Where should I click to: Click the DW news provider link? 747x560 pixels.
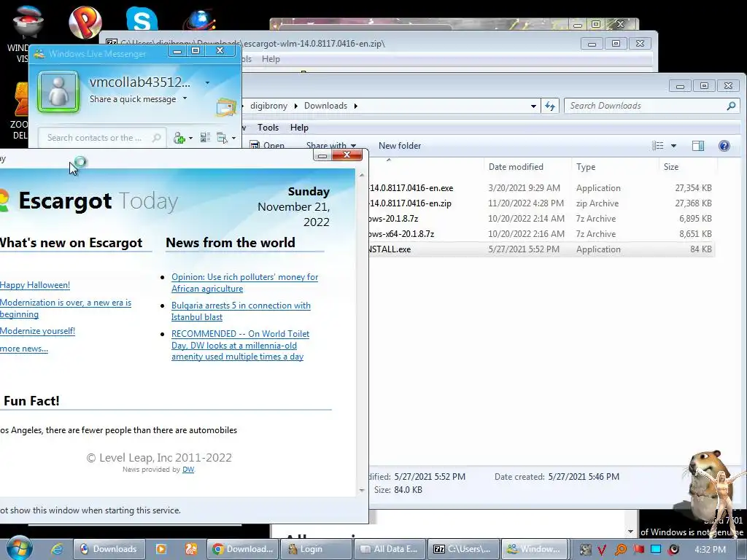point(188,470)
